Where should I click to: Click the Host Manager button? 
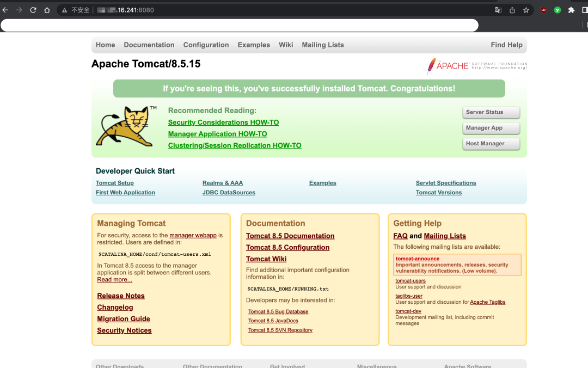(491, 144)
